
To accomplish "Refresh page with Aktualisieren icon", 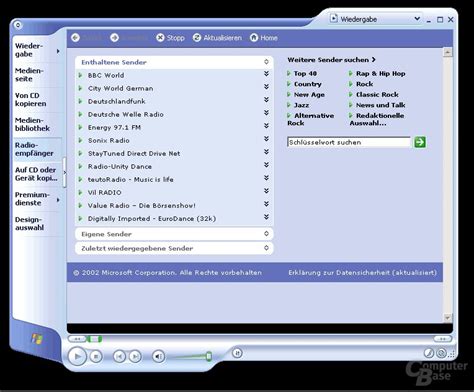I will [197, 38].
